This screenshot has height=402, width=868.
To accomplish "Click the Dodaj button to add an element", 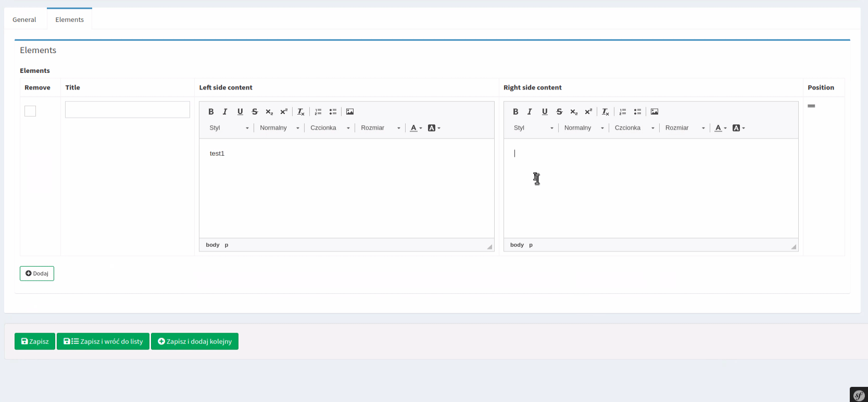I will tap(37, 273).
